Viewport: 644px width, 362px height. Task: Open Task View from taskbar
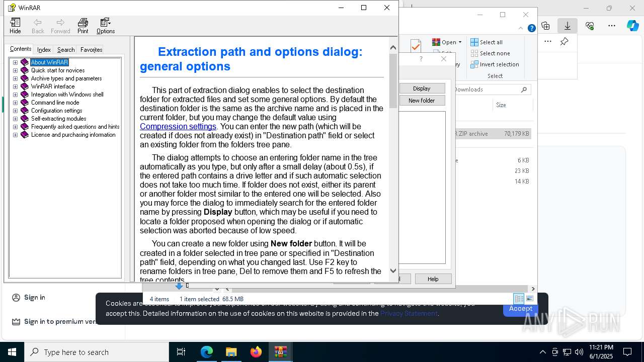click(181, 352)
